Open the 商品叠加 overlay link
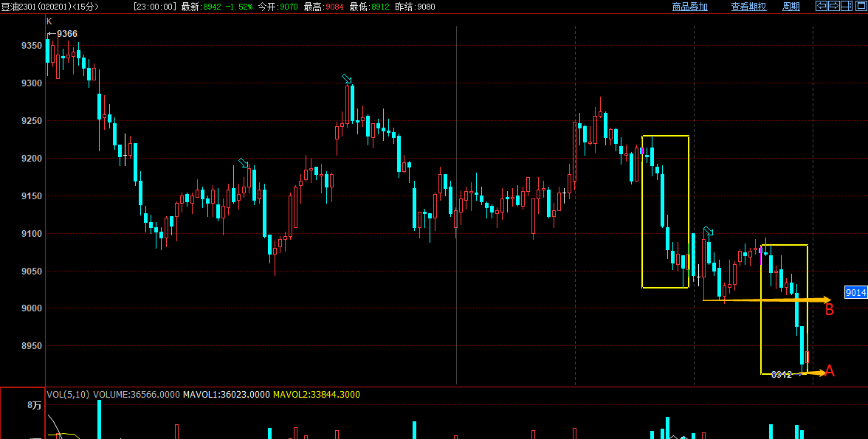The width and height of the screenshot is (868, 439). [x=689, y=7]
